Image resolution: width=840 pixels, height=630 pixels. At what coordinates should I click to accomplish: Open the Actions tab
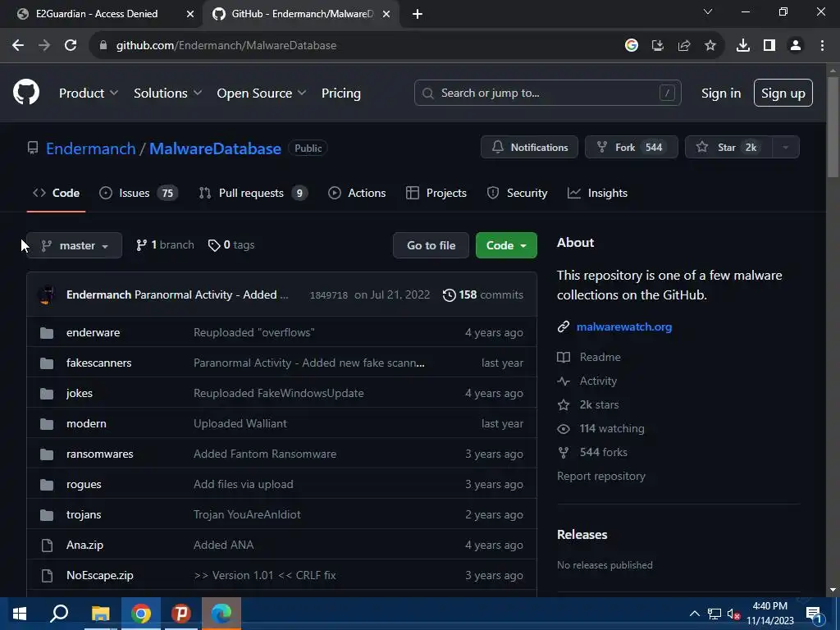click(357, 193)
